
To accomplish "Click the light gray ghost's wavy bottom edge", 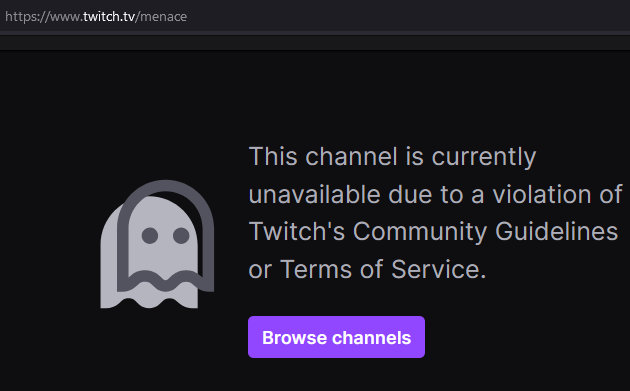I will pyautogui.click(x=149, y=299).
